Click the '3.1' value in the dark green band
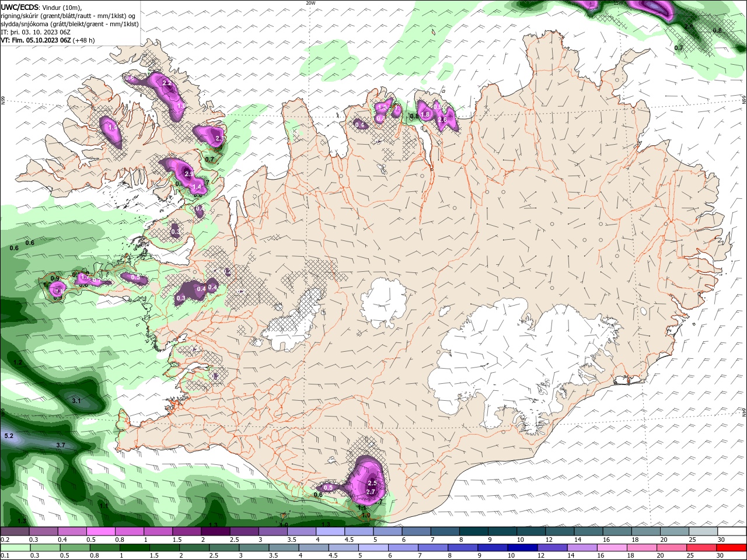 click(x=76, y=401)
